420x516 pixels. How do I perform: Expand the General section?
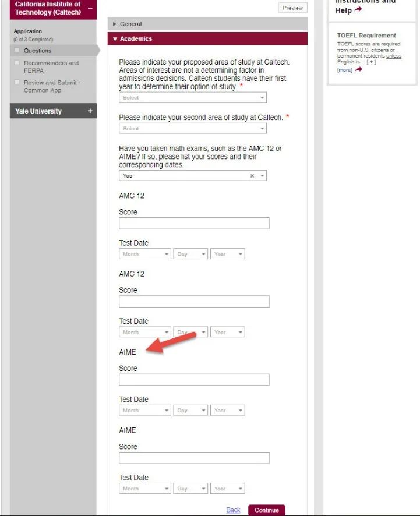207,24
